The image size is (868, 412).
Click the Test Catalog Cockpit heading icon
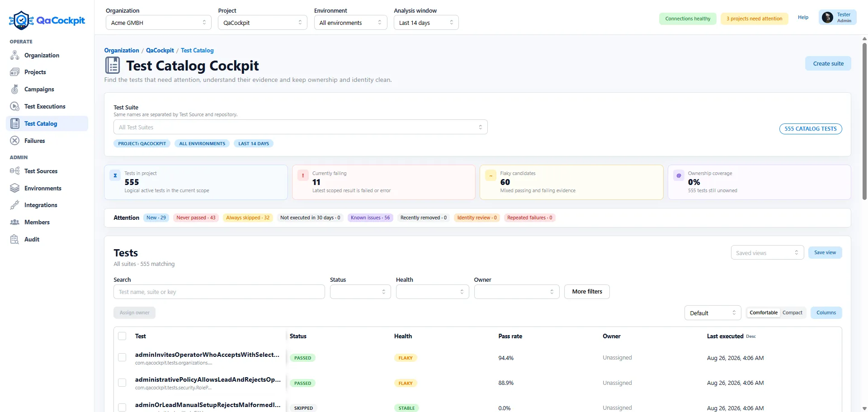[113, 65]
